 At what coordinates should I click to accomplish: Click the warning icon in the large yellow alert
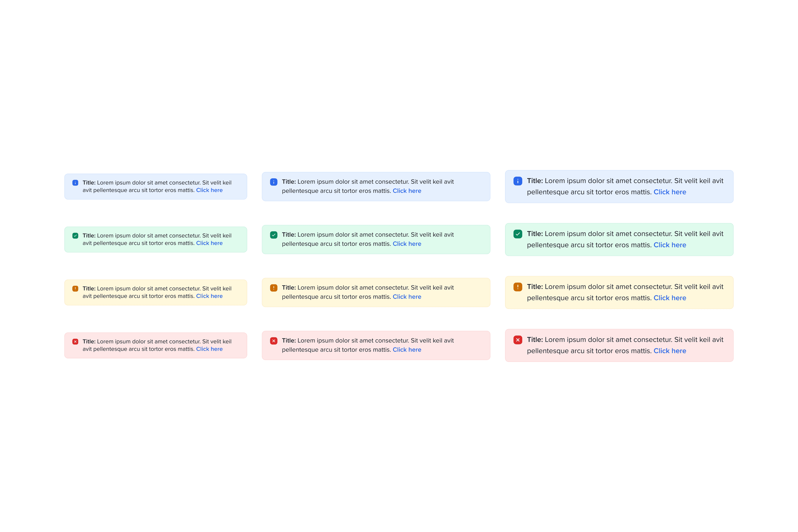518,287
